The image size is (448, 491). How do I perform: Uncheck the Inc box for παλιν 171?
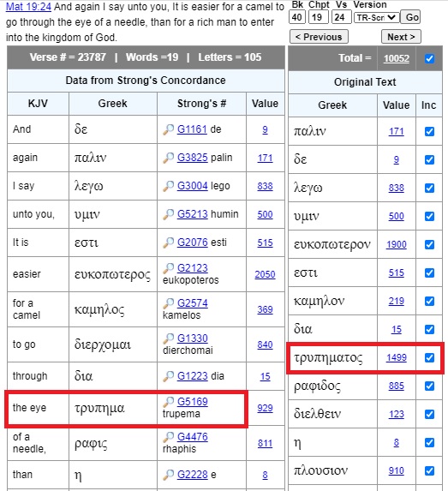[x=429, y=131]
